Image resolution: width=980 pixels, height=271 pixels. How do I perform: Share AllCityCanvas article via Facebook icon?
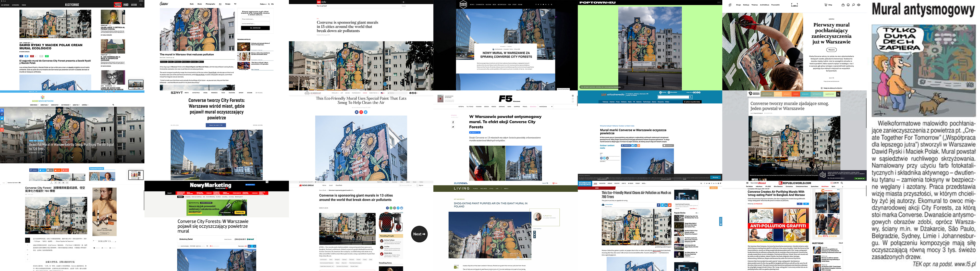[21, 56]
